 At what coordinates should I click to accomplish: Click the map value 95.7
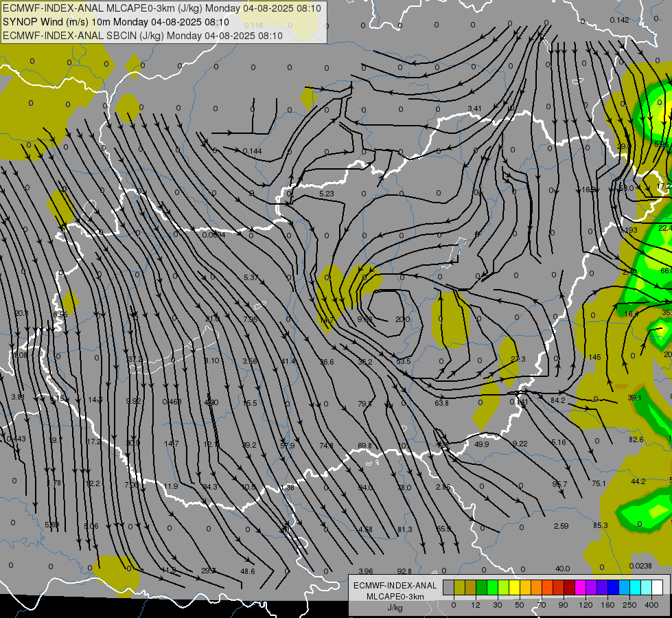(x=559, y=484)
